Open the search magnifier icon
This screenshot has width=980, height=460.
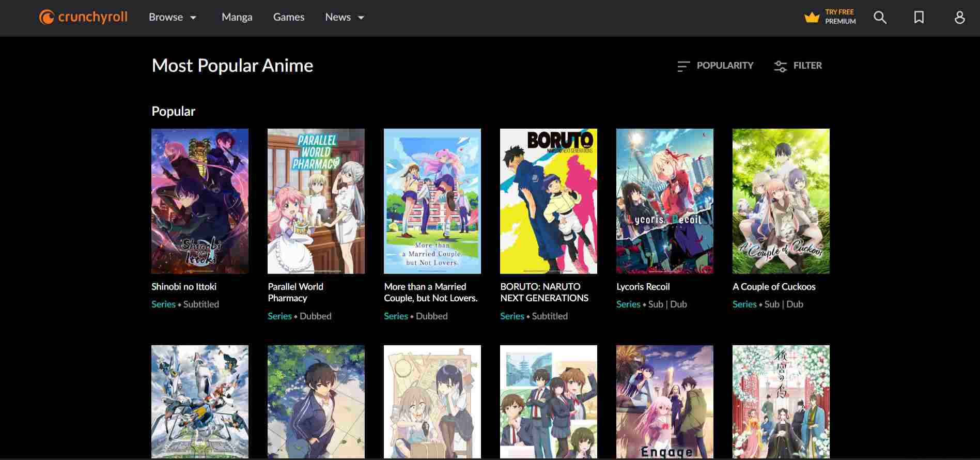tap(880, 18)
